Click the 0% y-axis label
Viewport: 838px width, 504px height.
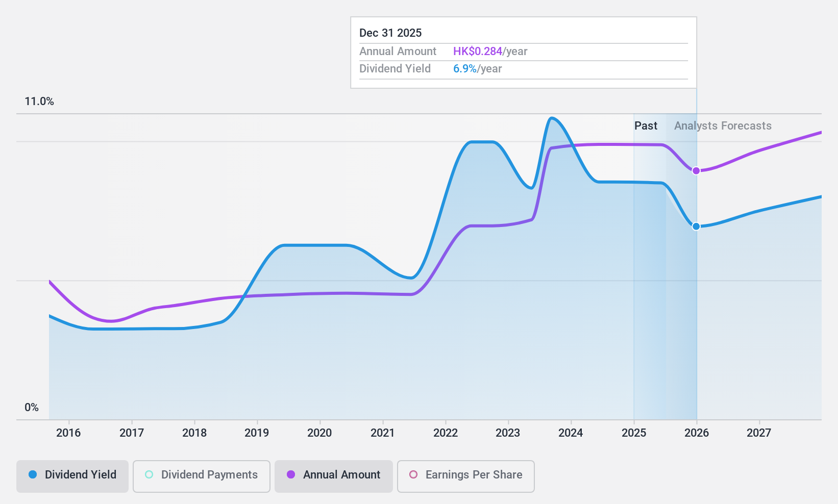click(x=32, y=408)
